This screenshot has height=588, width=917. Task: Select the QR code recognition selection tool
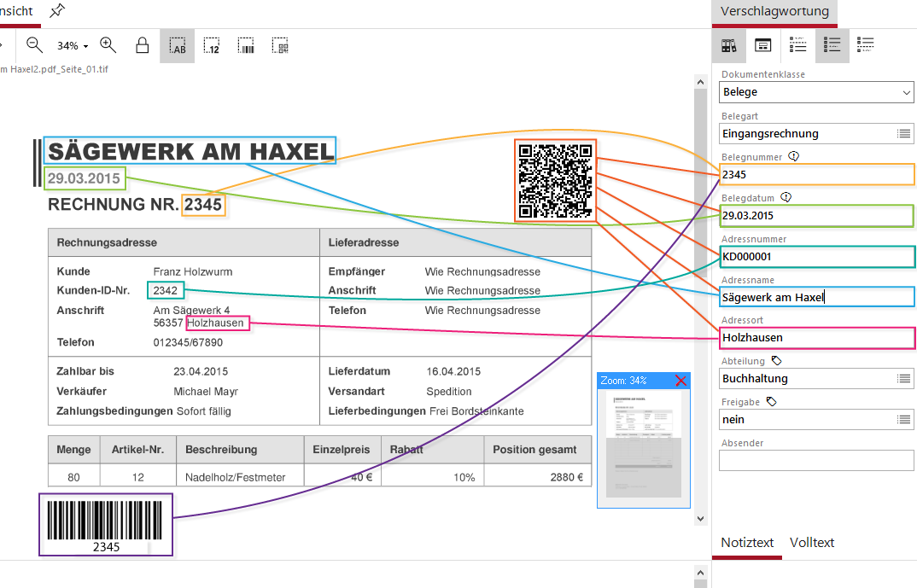(280, 46)
